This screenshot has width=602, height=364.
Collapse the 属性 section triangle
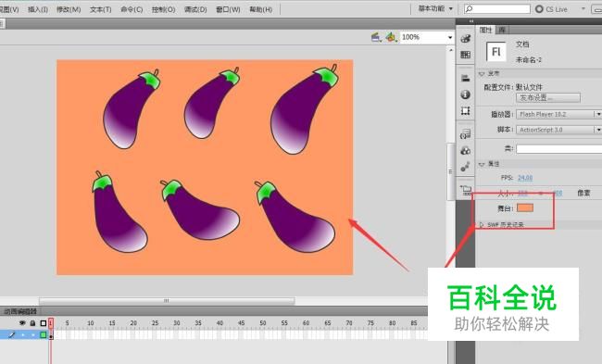(x=482, y=164)
